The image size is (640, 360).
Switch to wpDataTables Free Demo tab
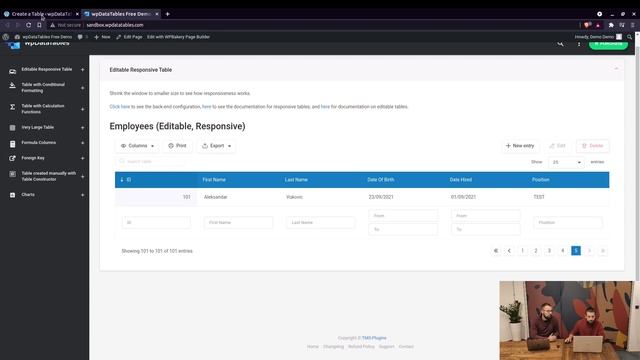(x=121, y=14)
